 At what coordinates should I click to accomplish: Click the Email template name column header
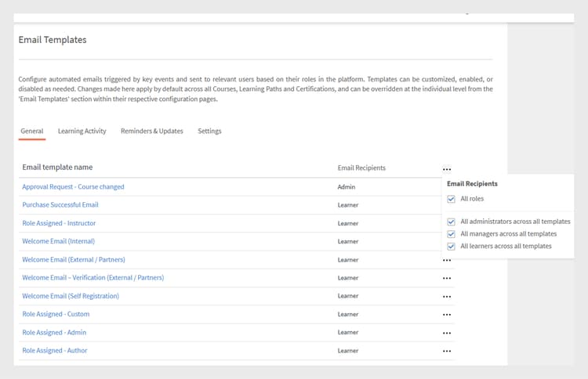(57, 168)
